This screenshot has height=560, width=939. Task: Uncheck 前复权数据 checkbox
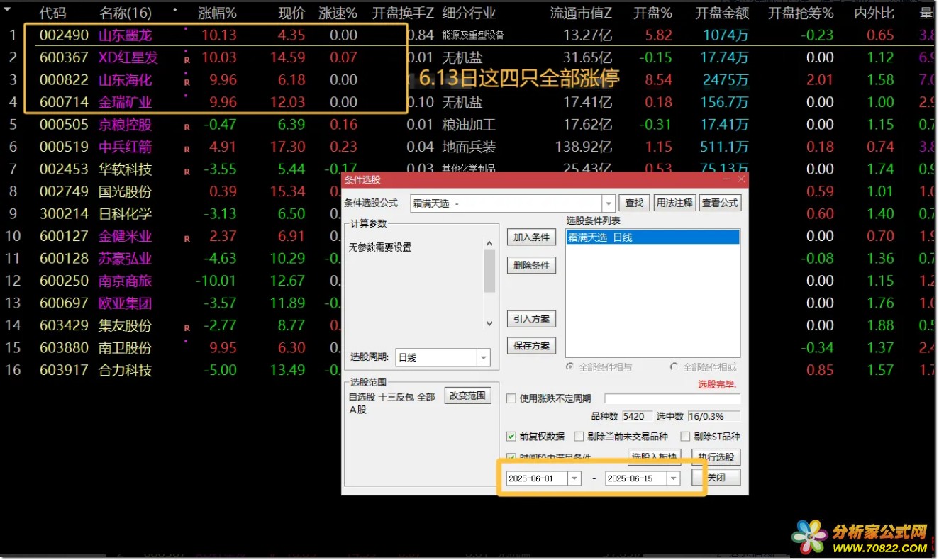[511, 437]
